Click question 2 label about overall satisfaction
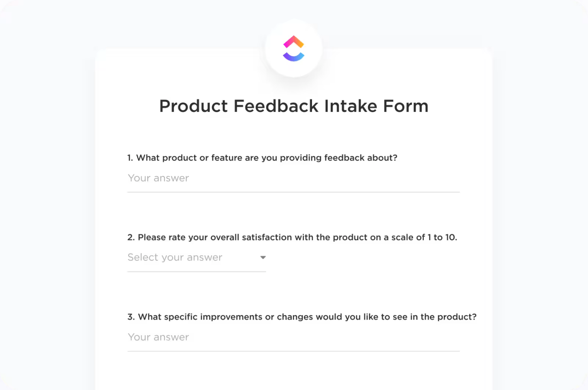The height and width of the screenshot is (390, 588). click(292, 238)
